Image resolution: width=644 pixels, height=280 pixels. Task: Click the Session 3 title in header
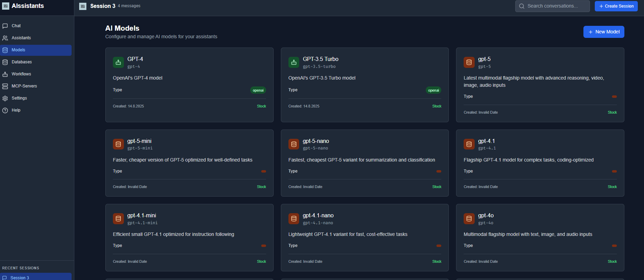tap(103, 6)
